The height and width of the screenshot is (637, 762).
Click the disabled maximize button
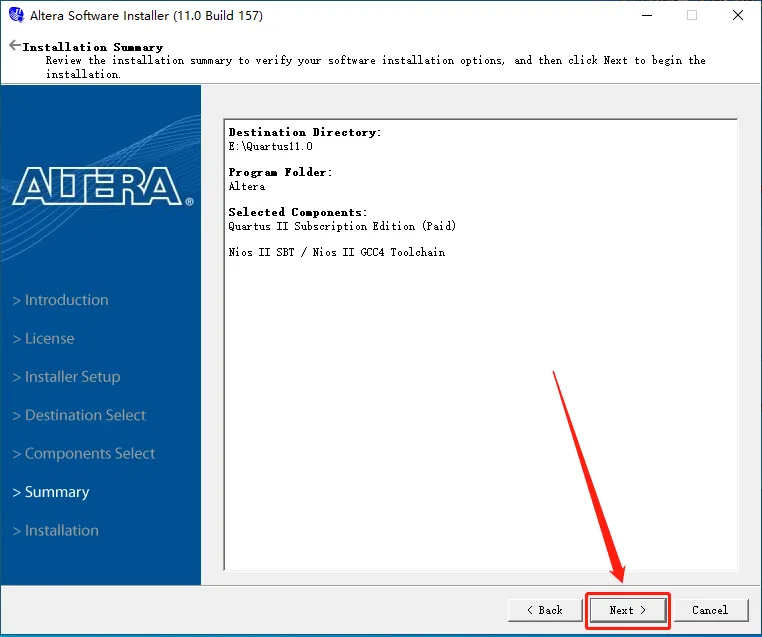[x=692, y=15]
